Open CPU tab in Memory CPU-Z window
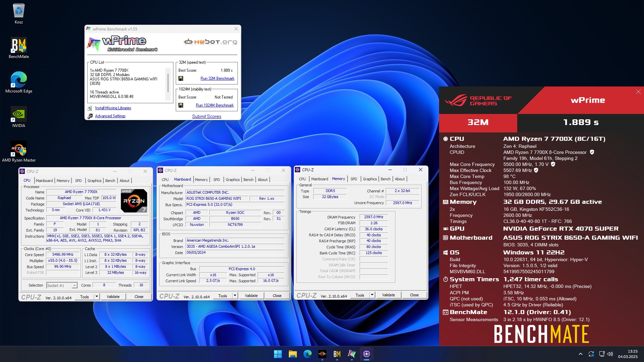This screenshot has height=362, width=644. coord(302,179)
